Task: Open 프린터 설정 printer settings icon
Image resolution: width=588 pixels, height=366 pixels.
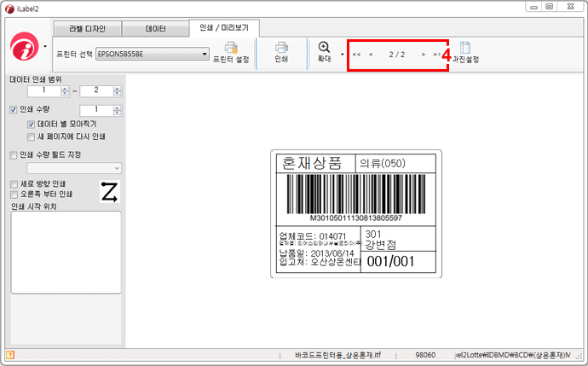Action: [x=231, y=52]
